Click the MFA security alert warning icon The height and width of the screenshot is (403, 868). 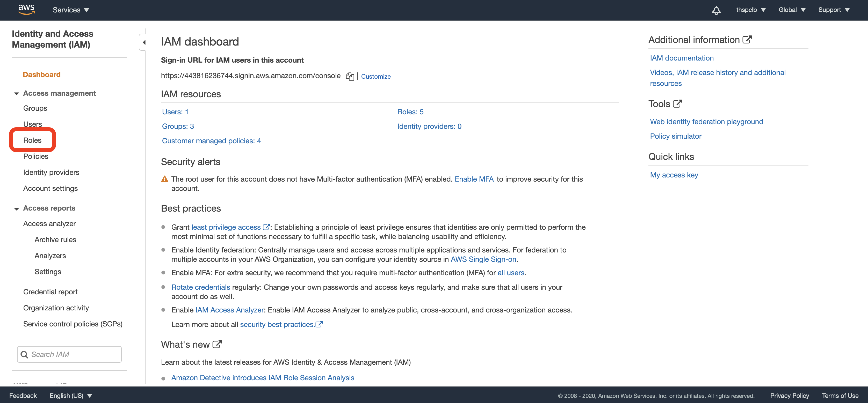(x=164, y=179)
